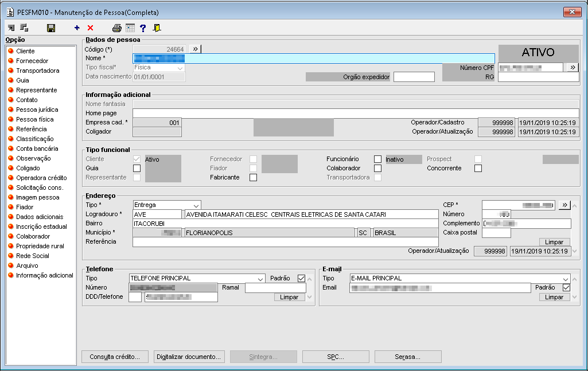Click the red X delete icon
The image size is (588, 371).
pyautogui.click(x=90, y=28)
